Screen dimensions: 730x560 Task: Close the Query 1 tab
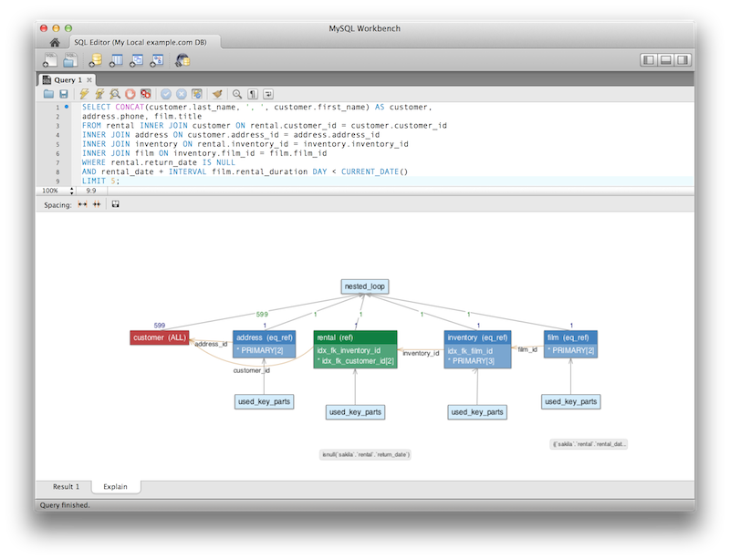(89, 80)
